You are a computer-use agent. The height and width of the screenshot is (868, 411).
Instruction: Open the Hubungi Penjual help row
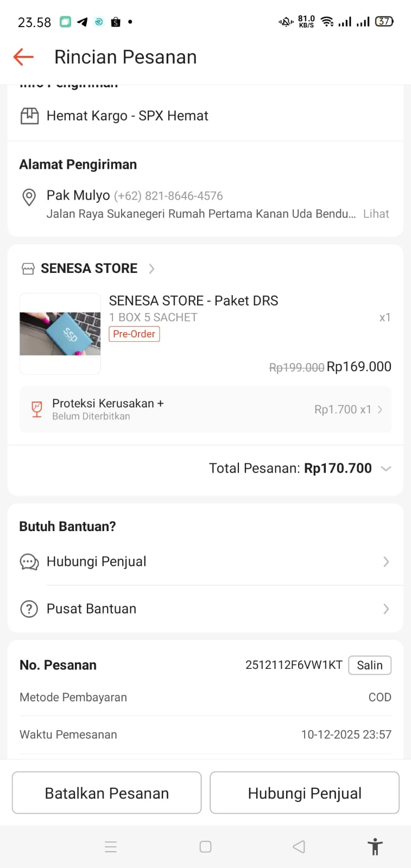[x=206, y=562]
